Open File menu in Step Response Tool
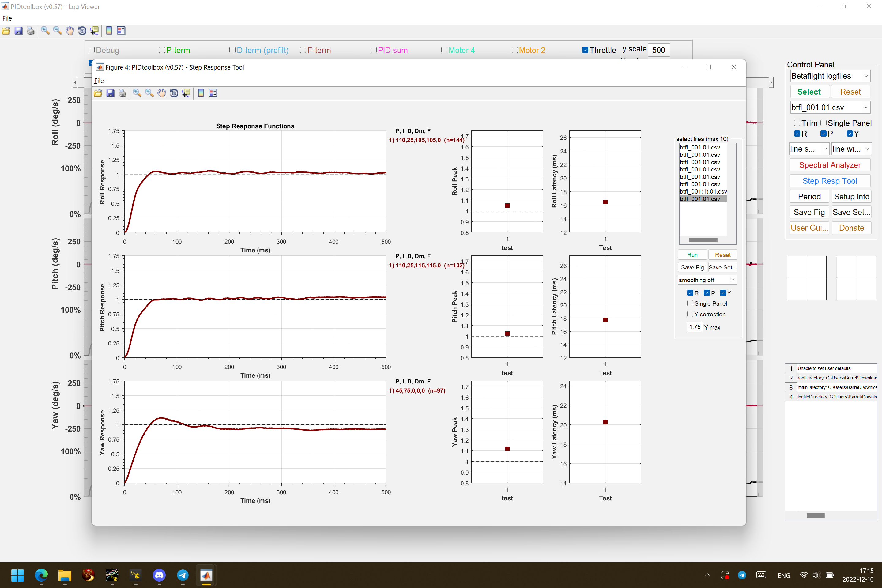 [99, 81]
